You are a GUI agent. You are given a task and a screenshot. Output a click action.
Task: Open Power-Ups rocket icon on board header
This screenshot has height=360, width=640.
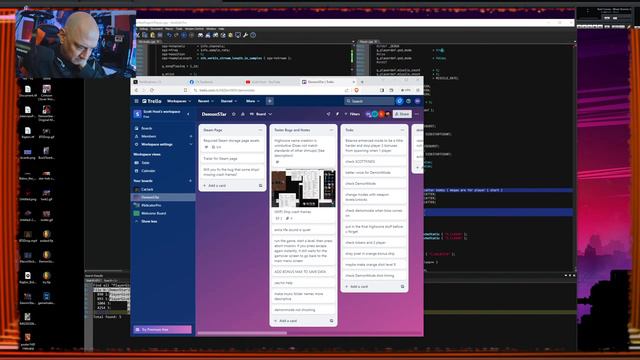point(328,114)
